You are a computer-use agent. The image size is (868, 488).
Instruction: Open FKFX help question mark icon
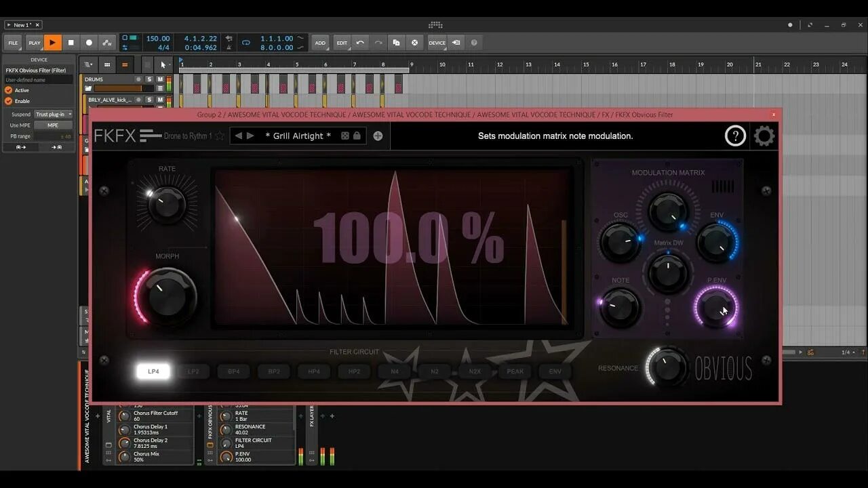pyautogui.click(x=735, y=136)
